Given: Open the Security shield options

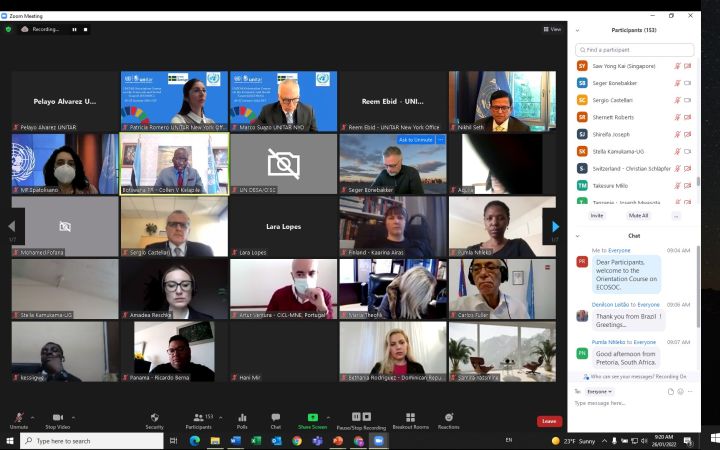Looking at the screenshot, I should click(x=155, y=417).
